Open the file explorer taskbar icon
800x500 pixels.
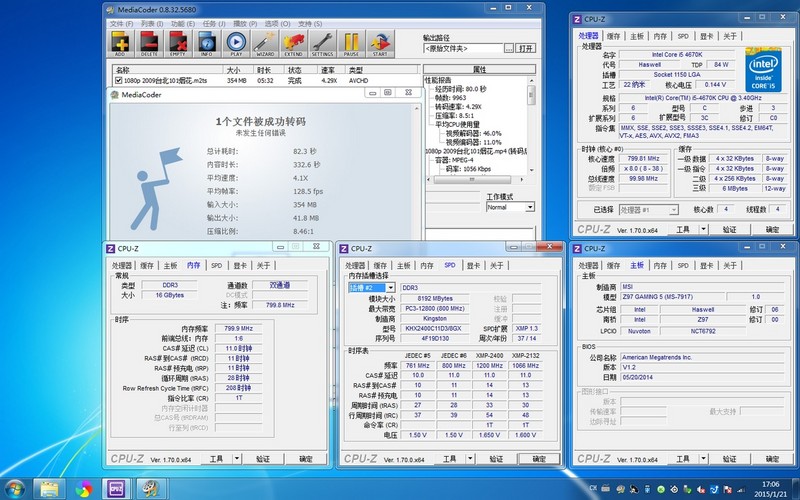pyautogui.click(x=49, y=489)
